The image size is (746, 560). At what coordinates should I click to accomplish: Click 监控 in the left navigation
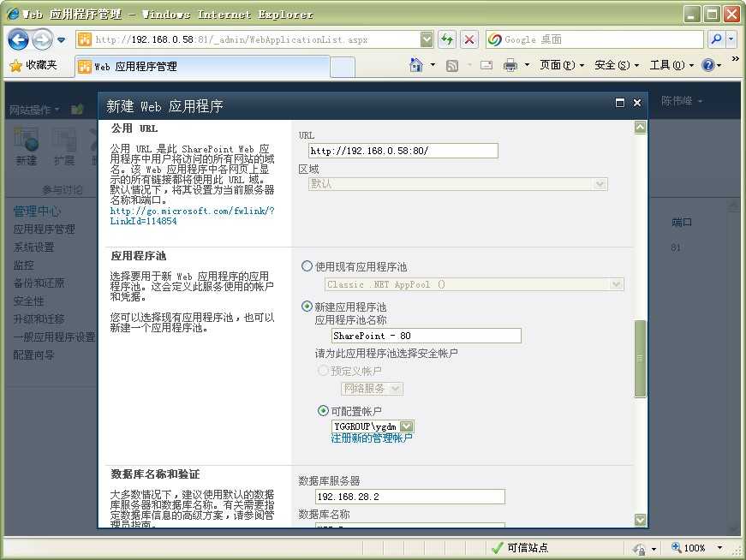tap(24, 265)
